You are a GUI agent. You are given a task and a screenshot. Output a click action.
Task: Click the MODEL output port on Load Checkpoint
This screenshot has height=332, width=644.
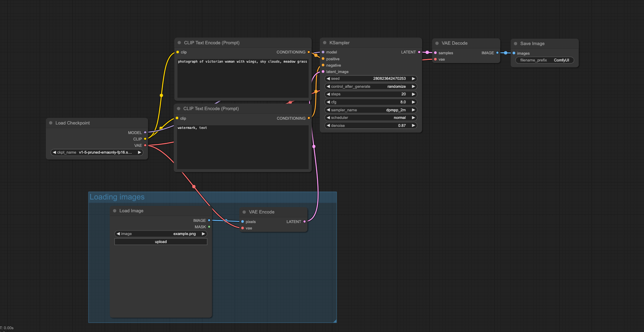(145, 132)
